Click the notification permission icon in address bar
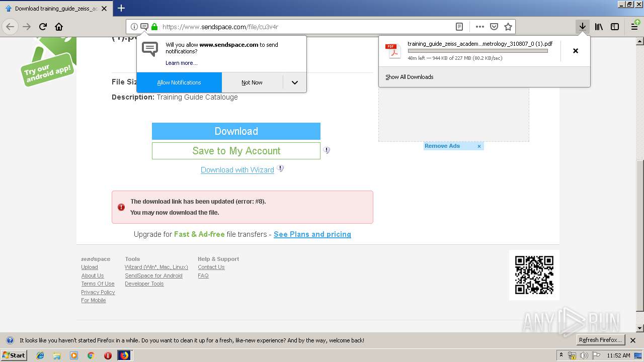This screenshot has height=362, width=644. [x=144, y=27]
